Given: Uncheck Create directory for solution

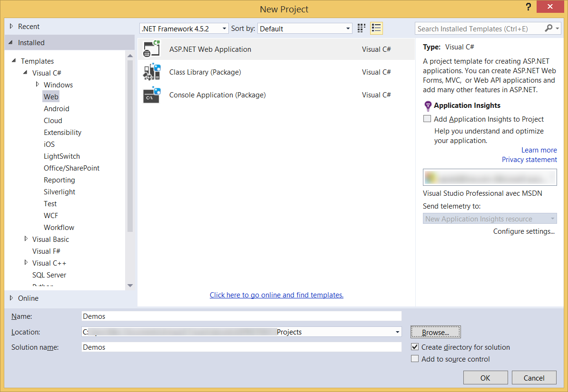Looking at the screenshot, I should [415, 347].
